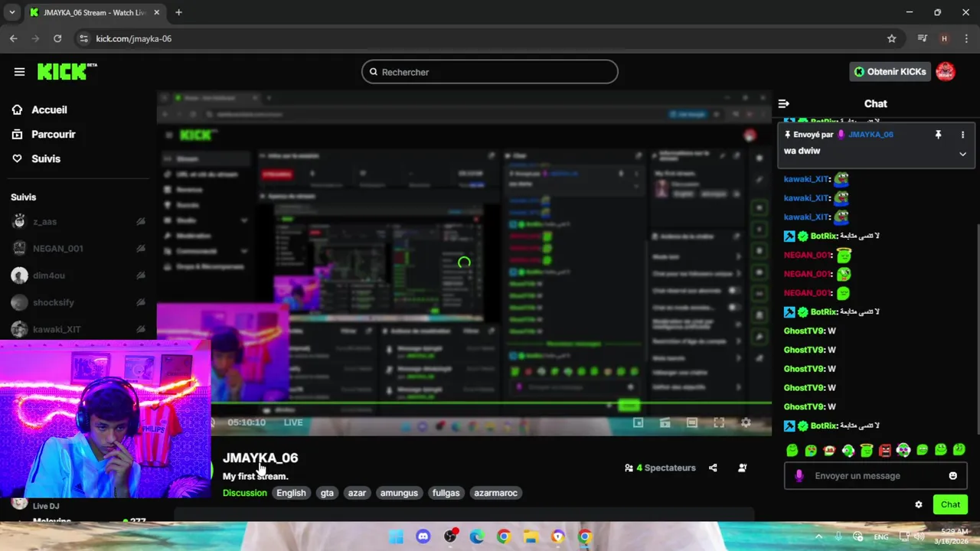980x551 pixels.
Task: Open followed channel NEGAN_001
Action: coord(78,248)
